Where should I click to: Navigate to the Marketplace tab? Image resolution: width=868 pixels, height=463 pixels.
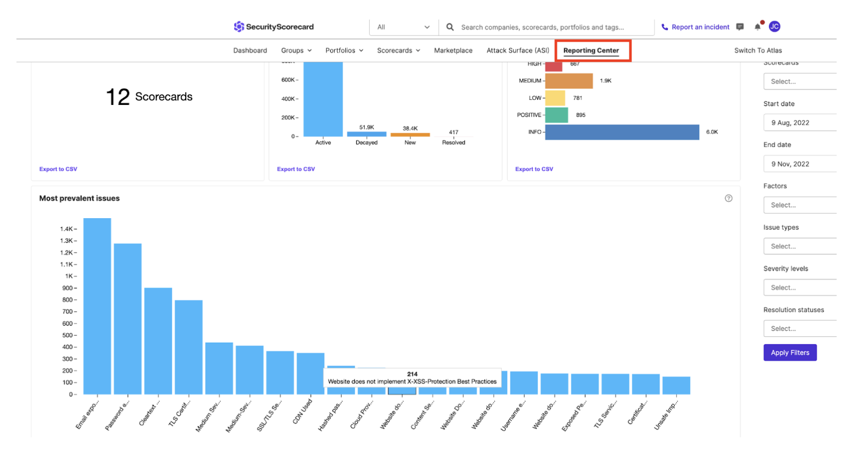coord(453,50)
